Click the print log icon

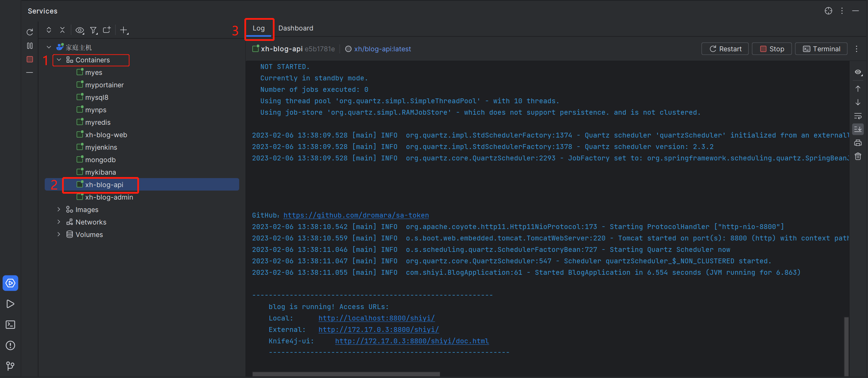pos(858,143)
